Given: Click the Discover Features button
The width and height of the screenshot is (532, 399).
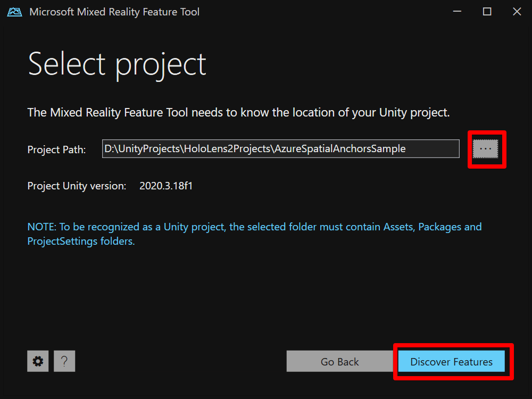Looking at the screenshot, I should point(451,361).
